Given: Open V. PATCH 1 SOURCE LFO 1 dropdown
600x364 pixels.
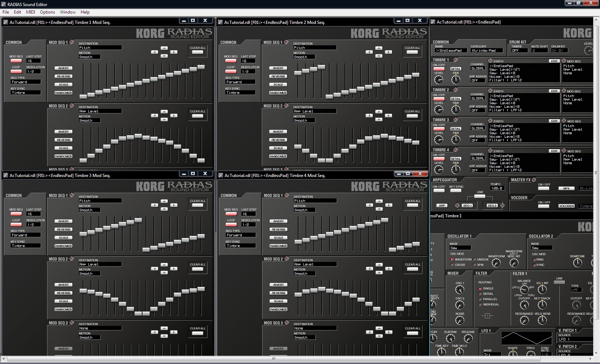Looking at the screenshot, I should pyautogui.click(x=575, y=339).
